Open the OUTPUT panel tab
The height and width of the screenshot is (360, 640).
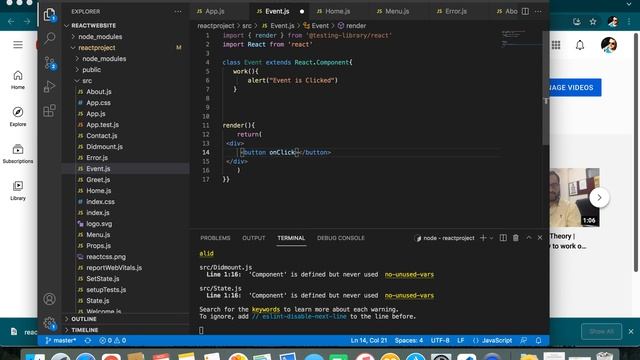[x=253, y=238]
